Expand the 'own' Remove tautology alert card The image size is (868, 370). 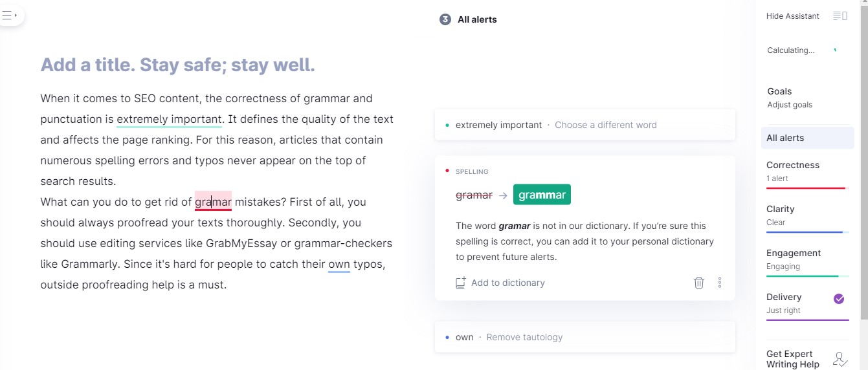(585, 337)
